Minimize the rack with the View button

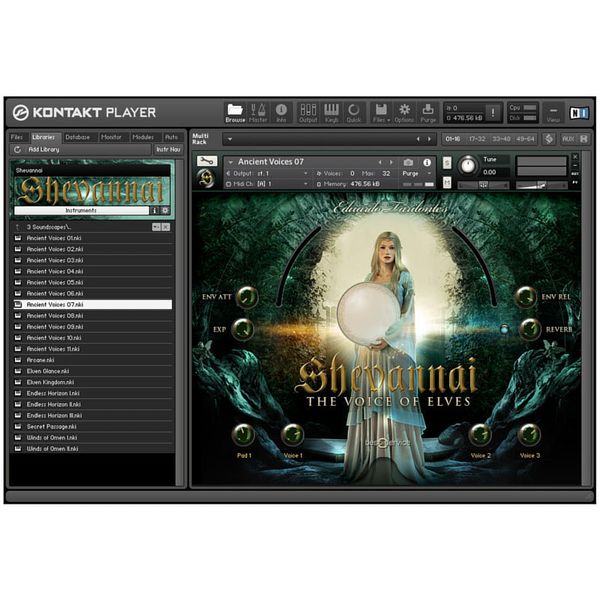click(553, 113)
